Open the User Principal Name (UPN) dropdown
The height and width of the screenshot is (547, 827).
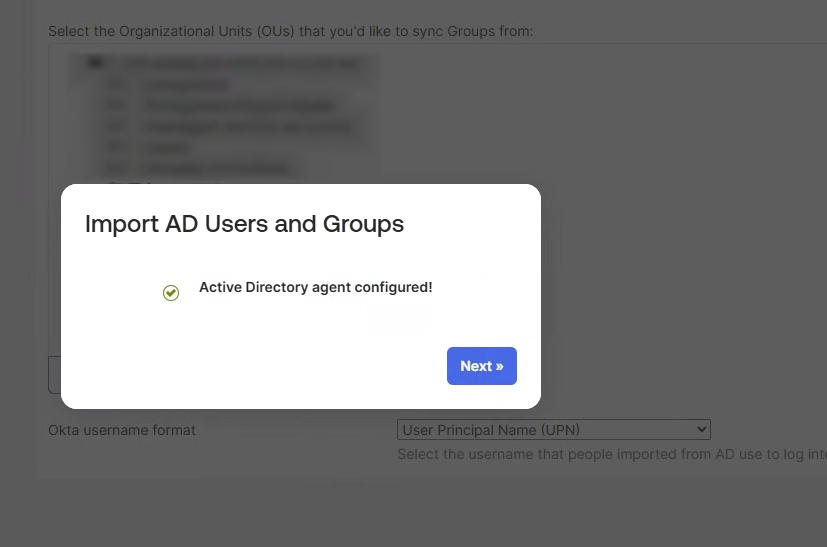point(554,429)
